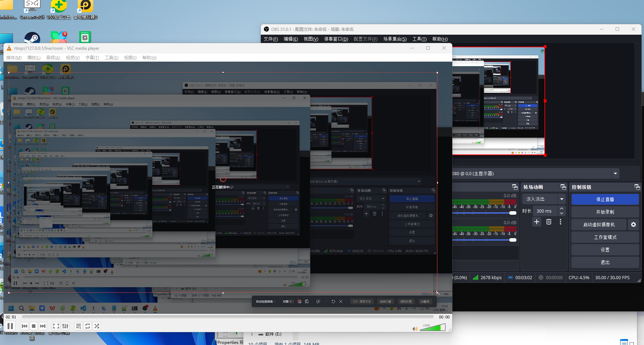Image resolution: width=644 pixels, height=345 pixels.
Task: Open the VLC 视图(I) menu
Action: tap(130, 58)
